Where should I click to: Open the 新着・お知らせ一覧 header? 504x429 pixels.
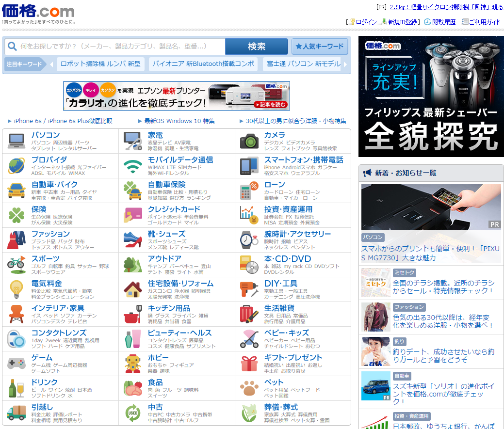[x=406, y=173]
